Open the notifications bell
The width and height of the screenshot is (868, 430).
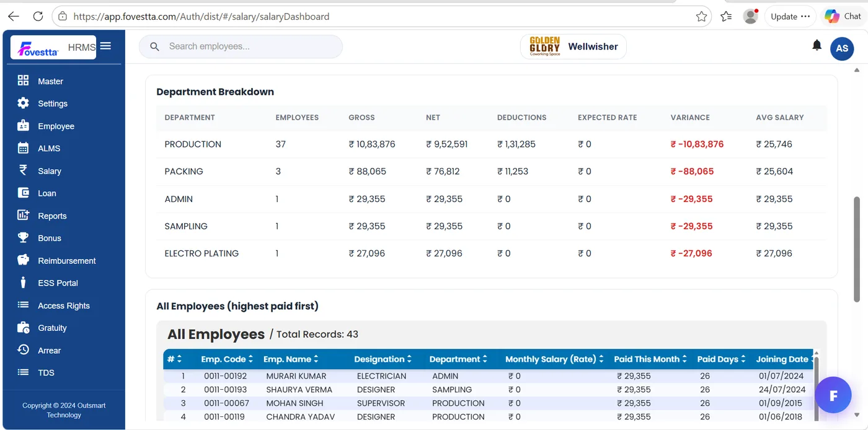817,45
